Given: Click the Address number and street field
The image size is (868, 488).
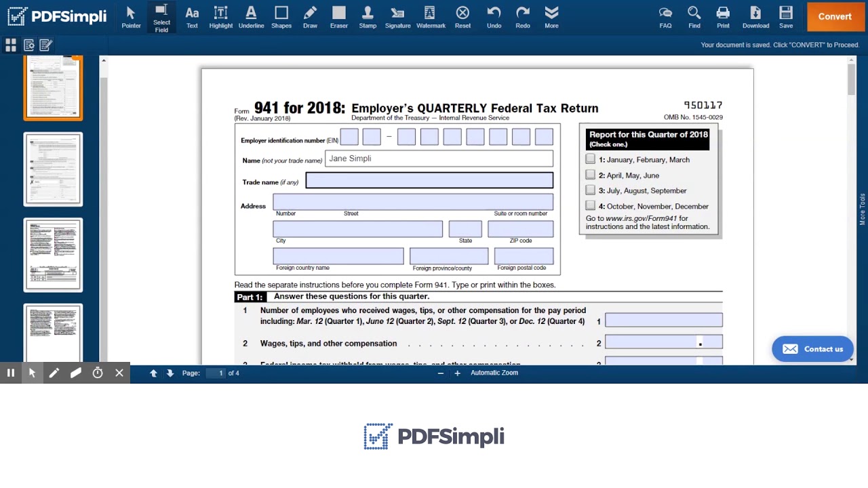Looking at the screenshot, I should 413,202.
